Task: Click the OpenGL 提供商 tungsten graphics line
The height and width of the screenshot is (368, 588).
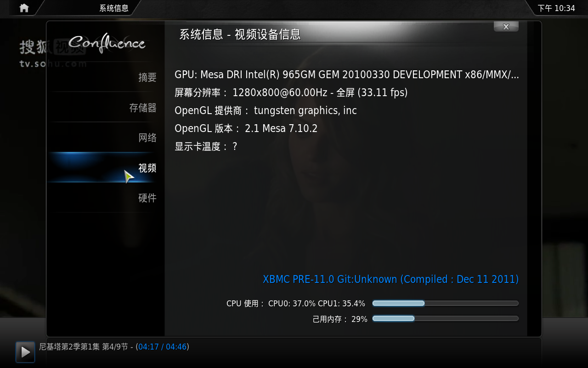Action: click(266, 110)
